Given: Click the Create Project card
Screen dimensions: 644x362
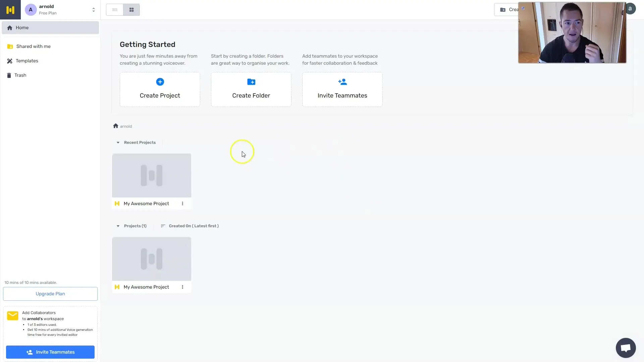Looking at the screenshot, I should pyautogui.click(x=160, y=89).
